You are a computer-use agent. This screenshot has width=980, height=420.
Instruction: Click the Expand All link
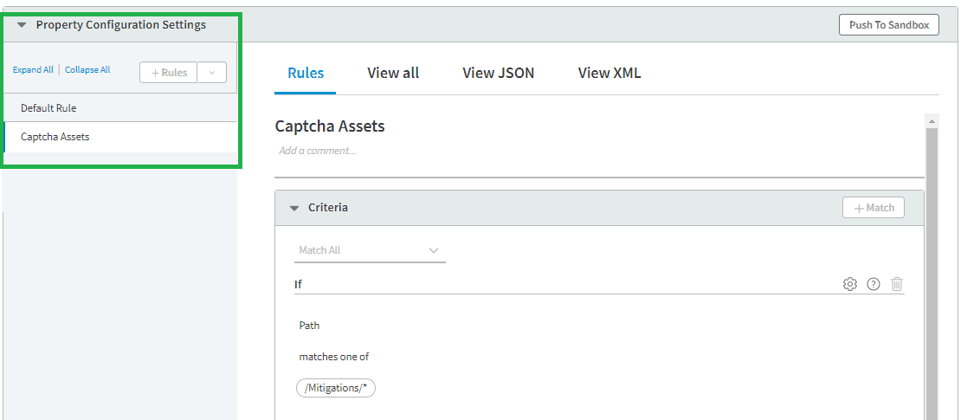tap(33, 70)
